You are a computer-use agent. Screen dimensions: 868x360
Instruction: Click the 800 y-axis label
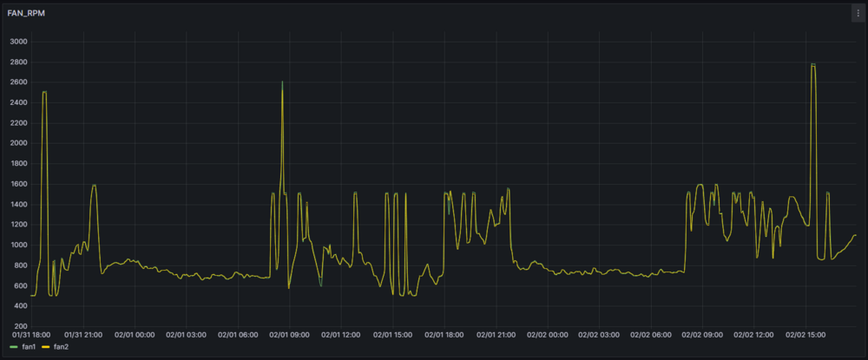(x=21, y=265)
